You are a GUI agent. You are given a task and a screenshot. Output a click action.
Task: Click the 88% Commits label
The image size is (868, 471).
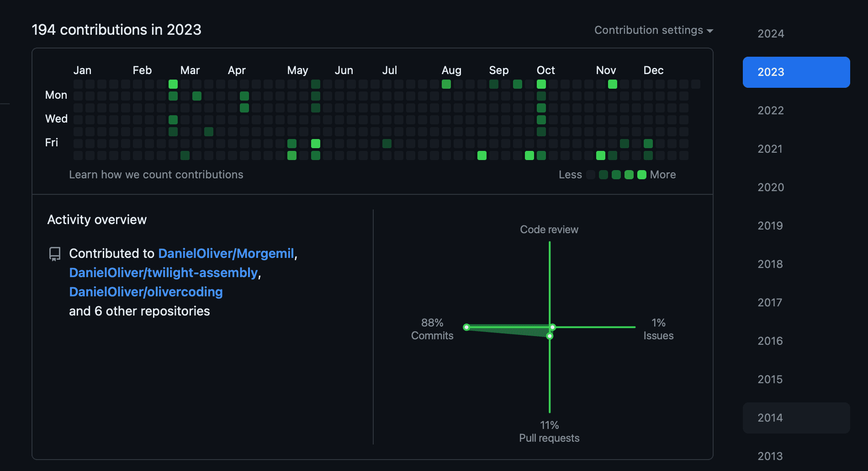[x=432, y=329]
